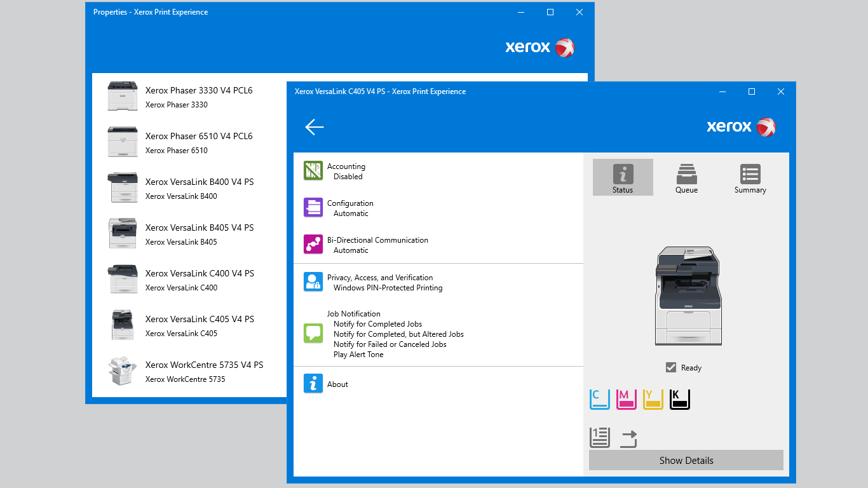Click "Notify for Failed or Canceled Jobs"
The height and width of the screenshot is (488, 868).
[390, 344]
